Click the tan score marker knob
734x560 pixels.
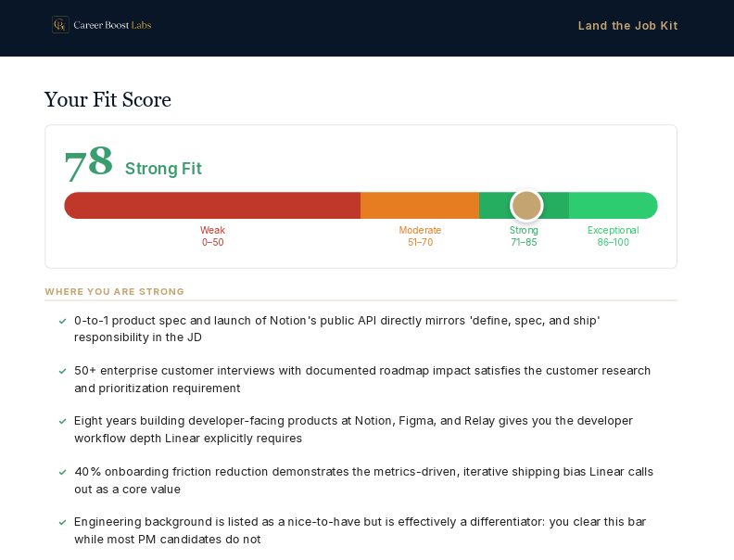click(x=526, y=206)
